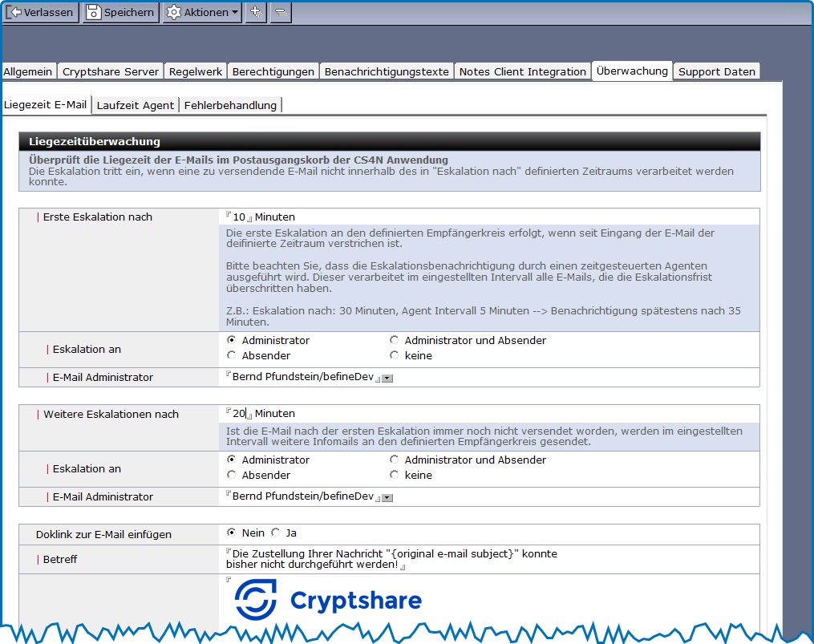Click into the Betreff subject text field

click(x=393, y=559)
